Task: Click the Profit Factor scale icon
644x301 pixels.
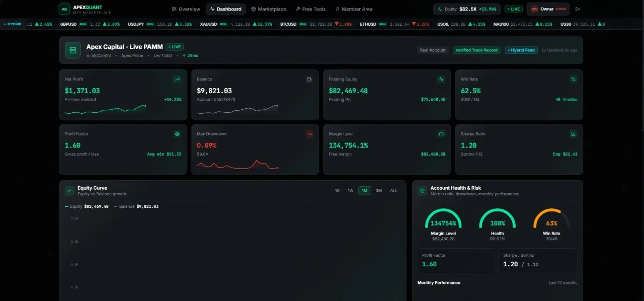Action: (x=177, y=134)
